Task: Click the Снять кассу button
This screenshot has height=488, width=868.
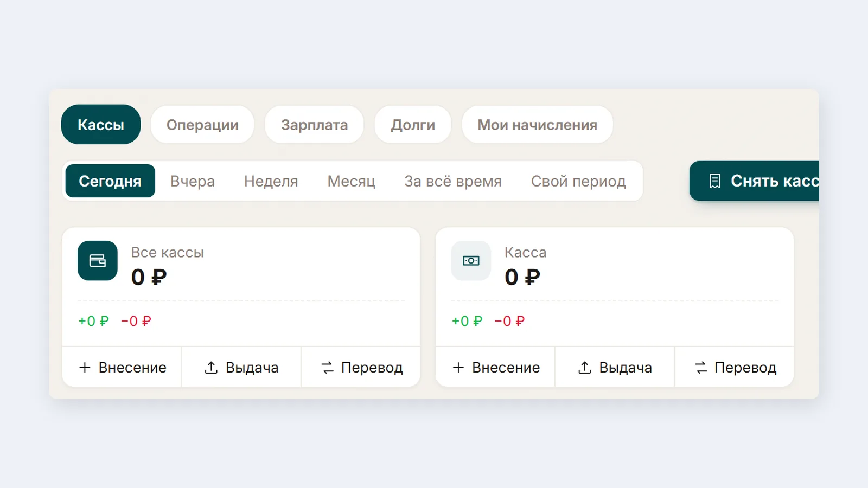Action: coord(755,181)
